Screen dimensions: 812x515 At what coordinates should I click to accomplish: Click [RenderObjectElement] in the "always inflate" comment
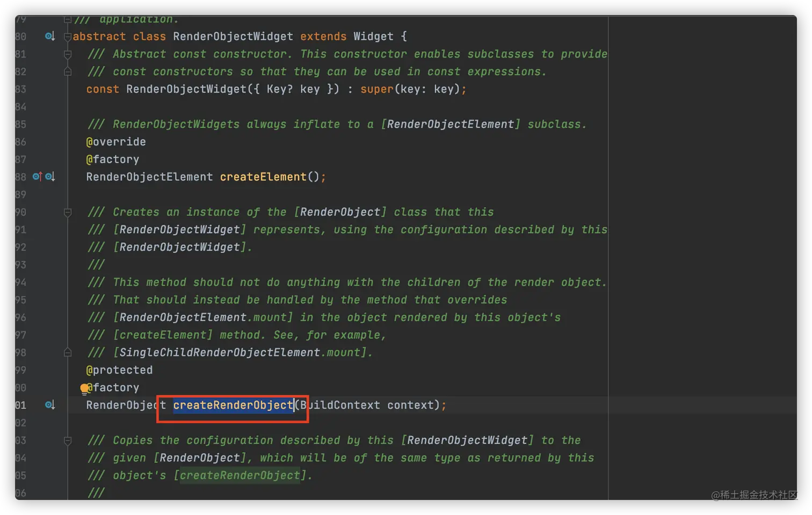pyautogui.click(x=451, y=124)
